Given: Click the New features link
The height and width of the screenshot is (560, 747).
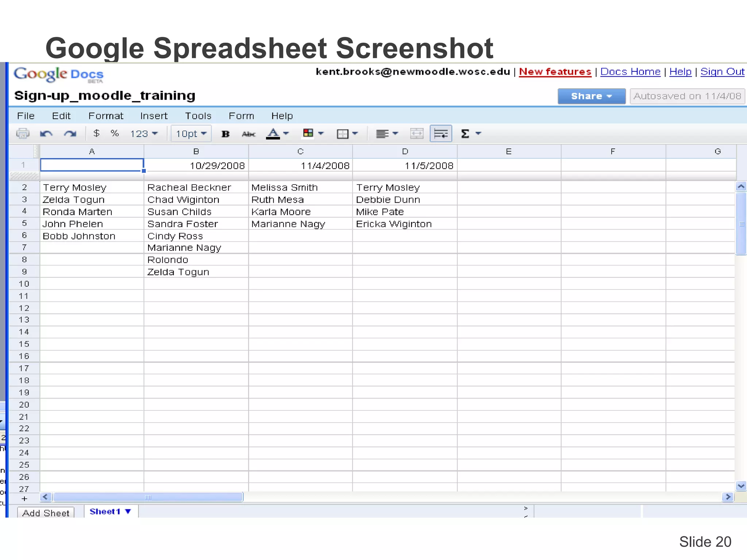Looking at the screenshot, I should (x=555, y=71).
